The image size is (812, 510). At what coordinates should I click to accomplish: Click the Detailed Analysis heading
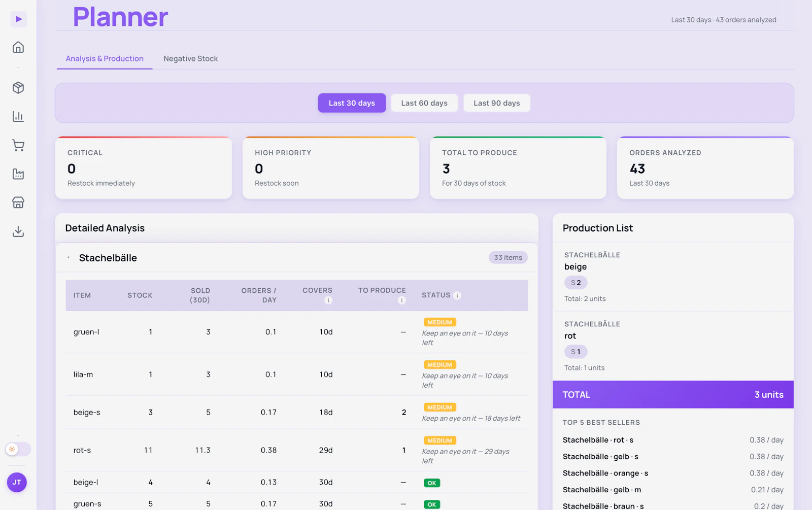point(105,228)
